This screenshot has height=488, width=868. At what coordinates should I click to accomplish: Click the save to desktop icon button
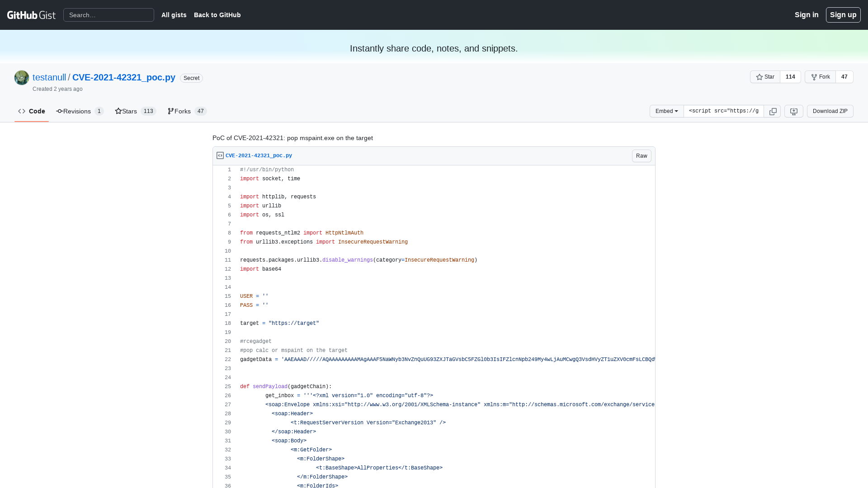point(793,111)
